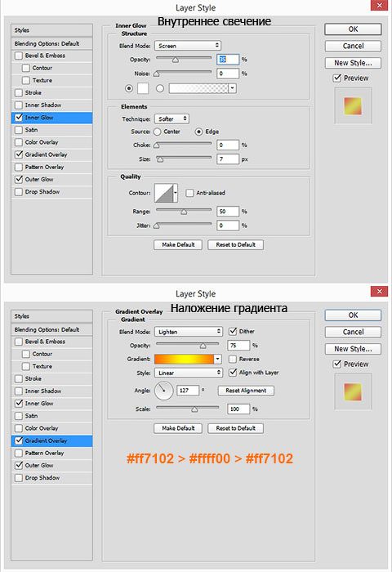The width and height of the screenshot is (392, 572).
Task: Enable the Anti-aliased checkbox
Action: click(189, 193)
